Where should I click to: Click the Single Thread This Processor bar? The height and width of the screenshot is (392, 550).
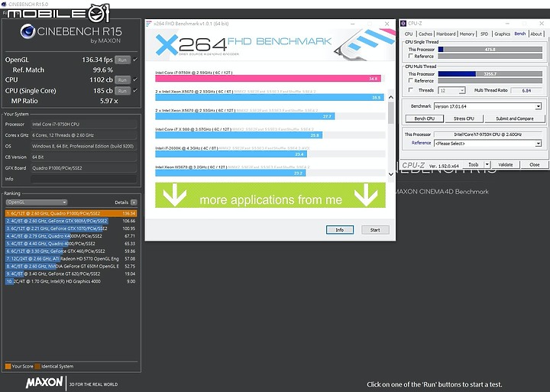pyautogui.click(x=490, y=50)
